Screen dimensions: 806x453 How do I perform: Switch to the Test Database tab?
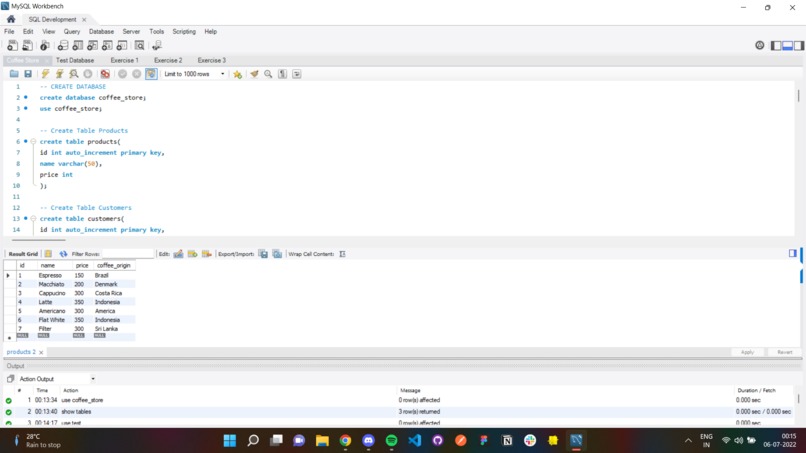pos(75,60)
